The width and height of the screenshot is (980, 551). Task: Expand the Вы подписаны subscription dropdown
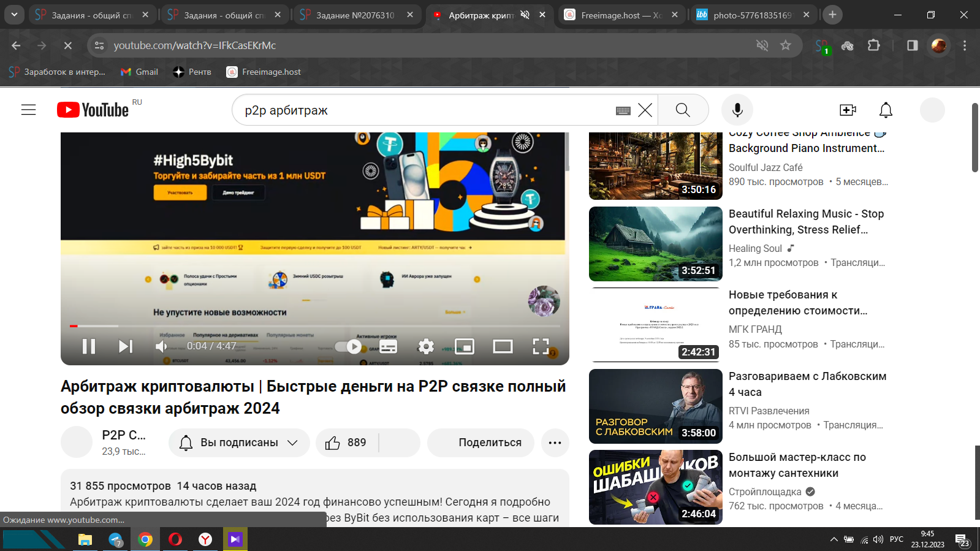(239, 443)
